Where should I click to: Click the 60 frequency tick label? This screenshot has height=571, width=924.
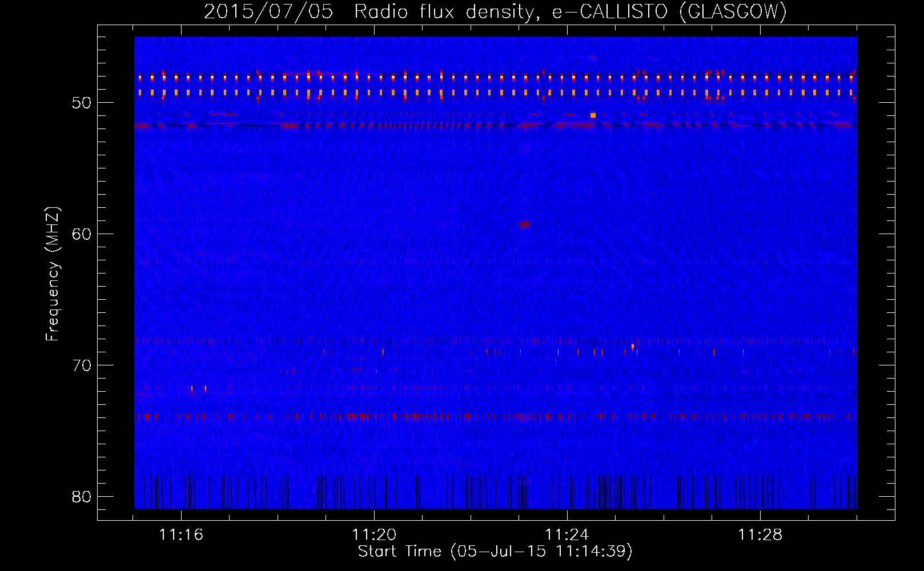(x=82, y=234)
